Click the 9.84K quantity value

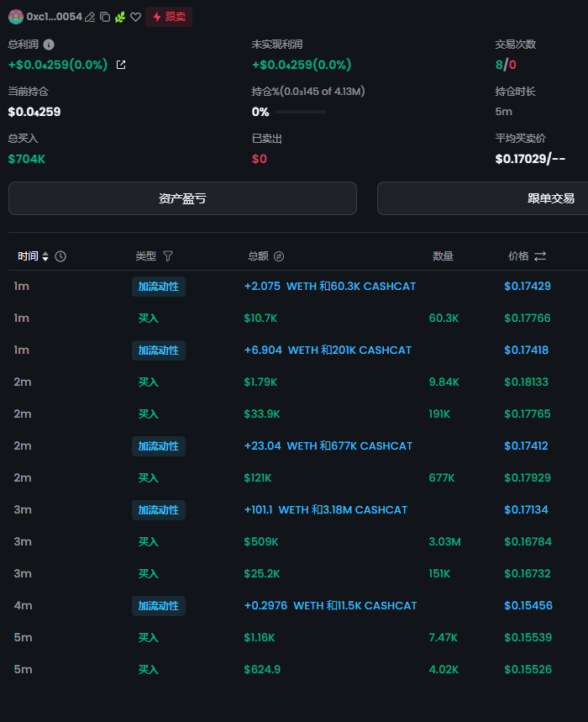click(444, 382)
